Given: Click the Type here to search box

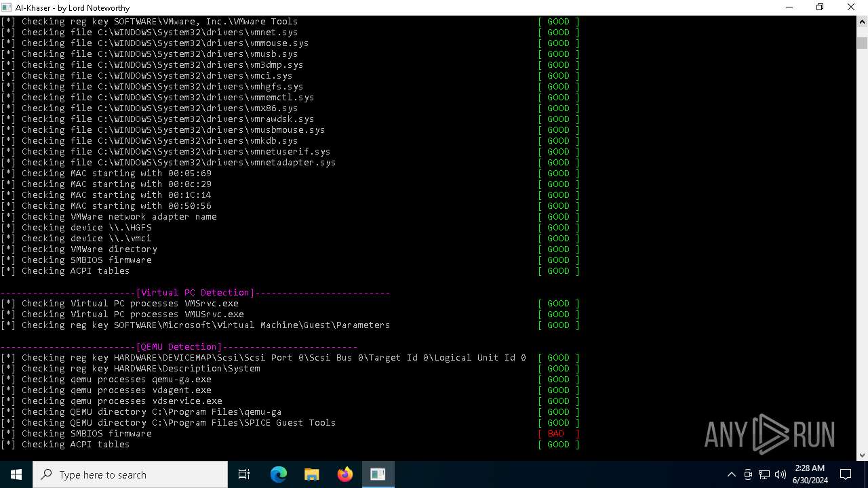Looking at the screenshot, I should click(x=130, y=474).
